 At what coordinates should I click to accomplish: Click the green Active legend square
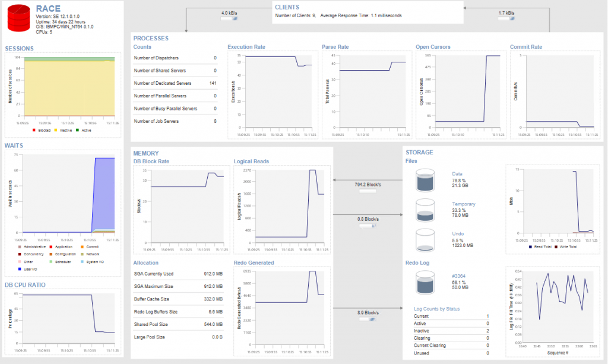click(x=78, y=130)
